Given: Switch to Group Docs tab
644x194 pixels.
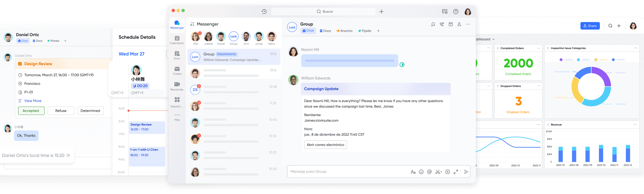Looking at the screenshot, I should [x=325, y=31].
